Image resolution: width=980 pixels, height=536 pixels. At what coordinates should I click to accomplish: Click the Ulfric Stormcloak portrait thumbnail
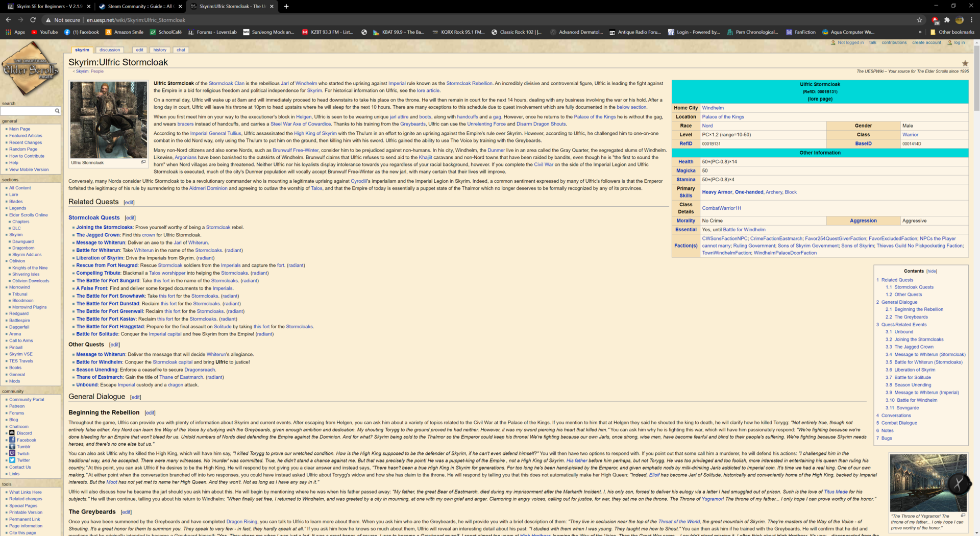(x=108, y=120)
